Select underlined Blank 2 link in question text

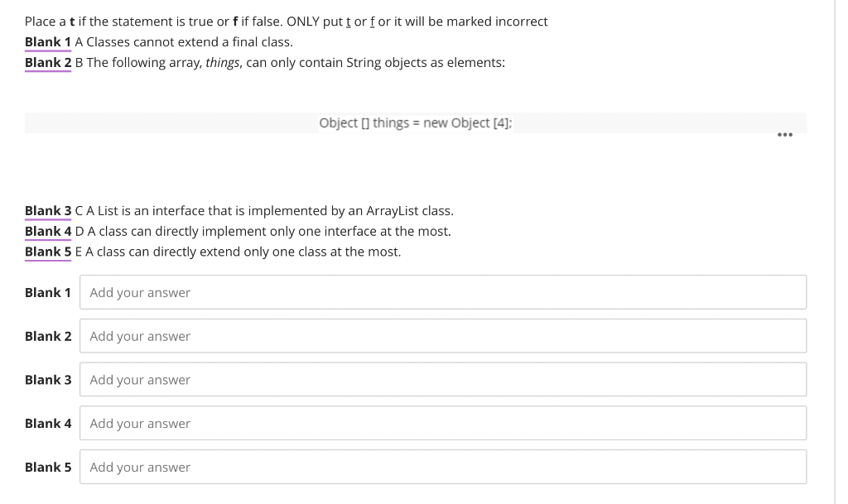coord(47,63)
